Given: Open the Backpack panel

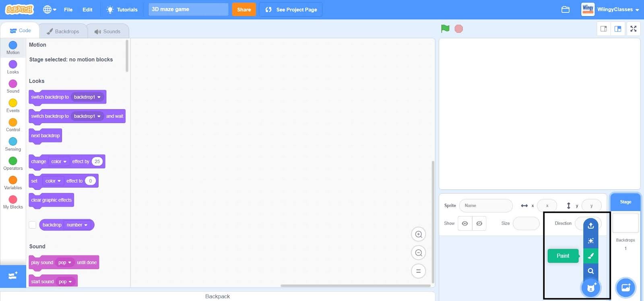Looking at the screenshot, I should [x=217, y=296].
